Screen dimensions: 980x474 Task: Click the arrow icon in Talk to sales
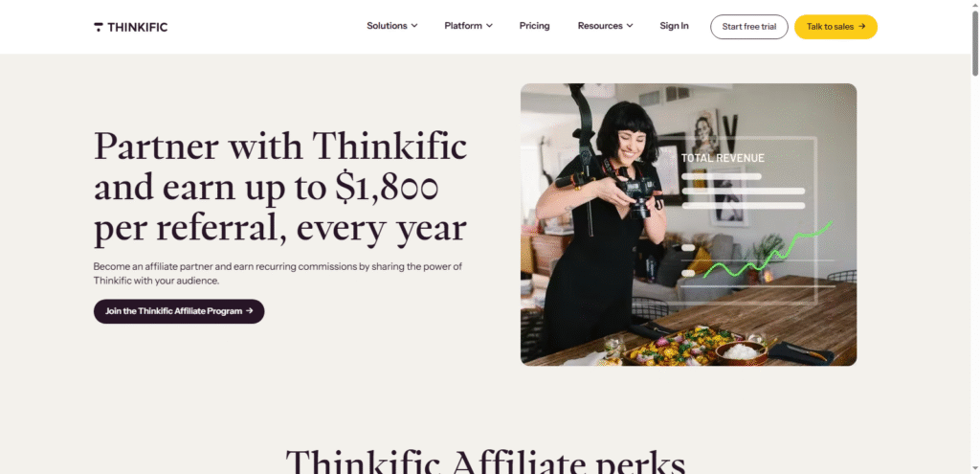pos(862,26)
